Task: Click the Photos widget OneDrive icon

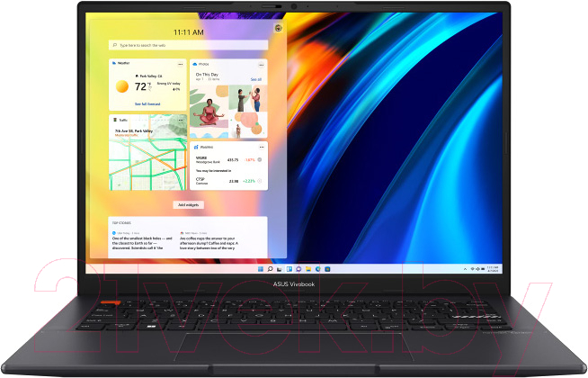Action: click(195, 64)
